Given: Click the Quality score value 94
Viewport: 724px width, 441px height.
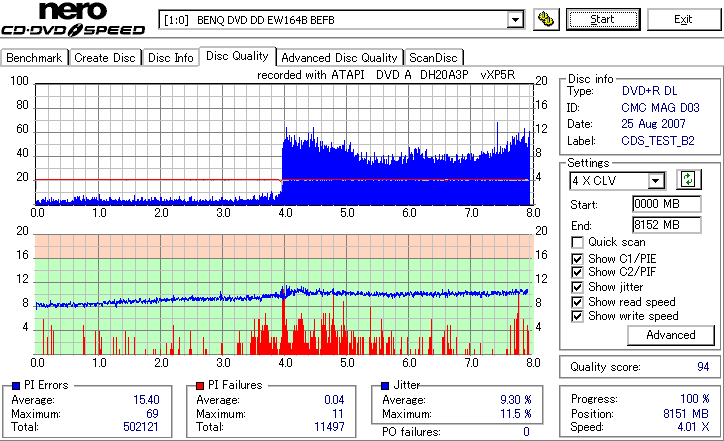Looking at the screenshot, I should coord(703,367).
